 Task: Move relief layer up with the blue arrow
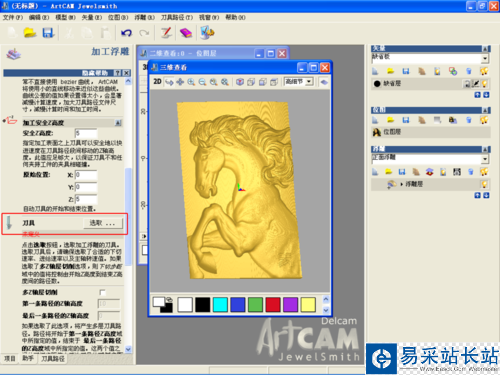(478, 195)
